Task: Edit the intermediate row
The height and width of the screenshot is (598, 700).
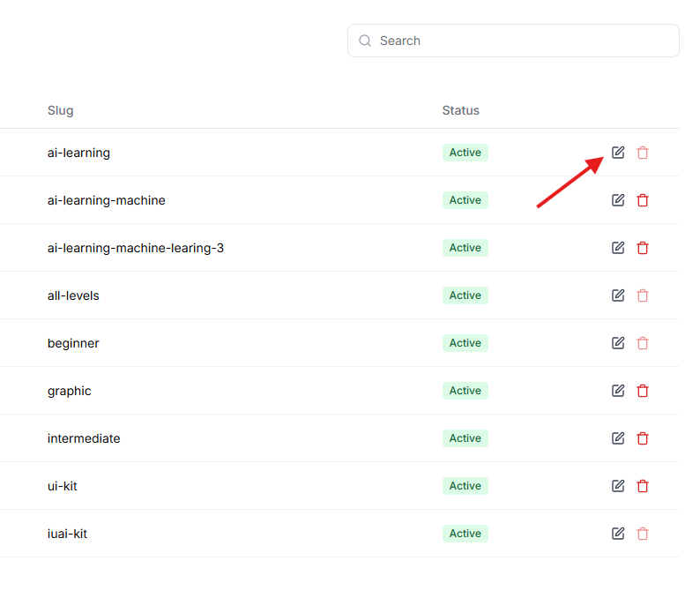Action: tap(618, 438)
